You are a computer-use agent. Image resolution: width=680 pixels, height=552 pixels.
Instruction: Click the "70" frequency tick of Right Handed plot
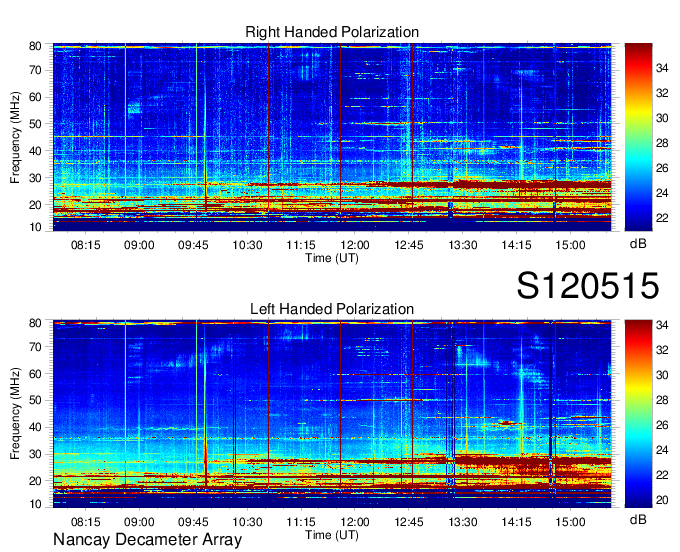pyautogui.click(x=35, y=70)
